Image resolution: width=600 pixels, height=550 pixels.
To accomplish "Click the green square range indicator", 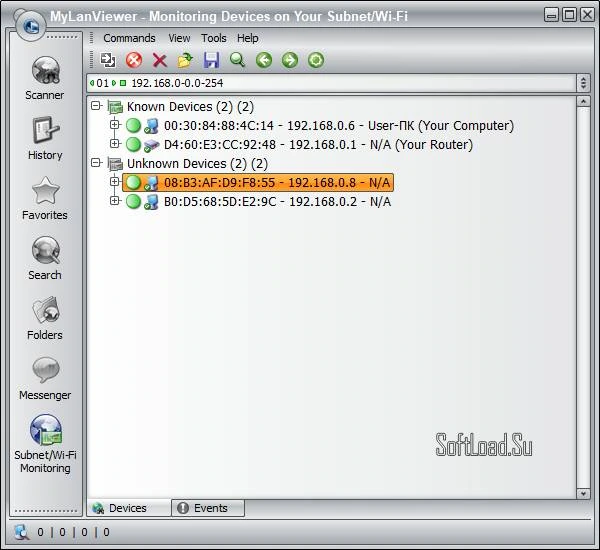I will click(123, 83).
